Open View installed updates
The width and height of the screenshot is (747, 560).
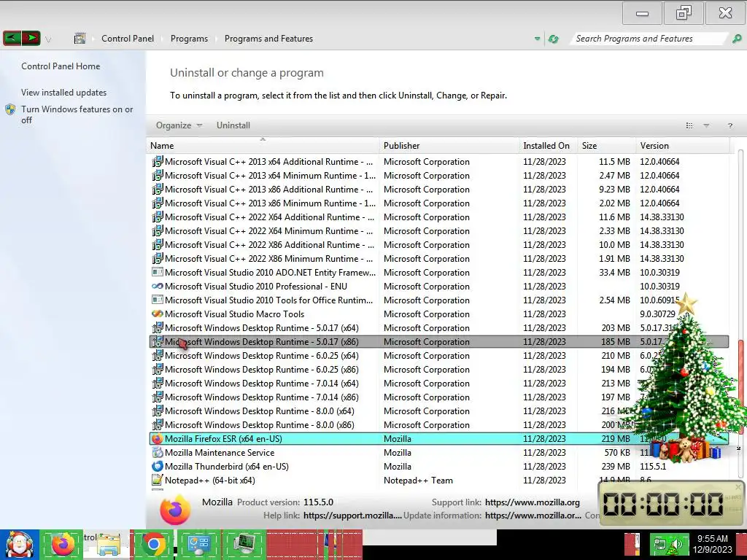tap(64, 93)
